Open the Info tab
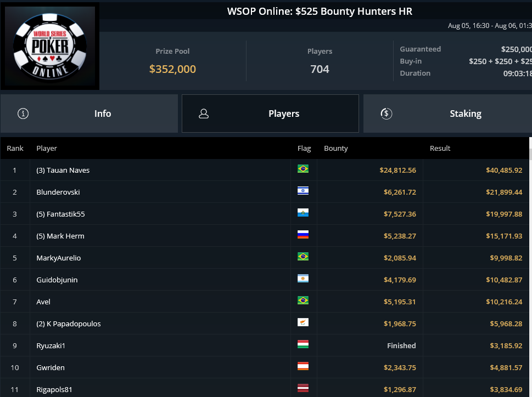Screen dimensions: 532x397 [89, 114]
